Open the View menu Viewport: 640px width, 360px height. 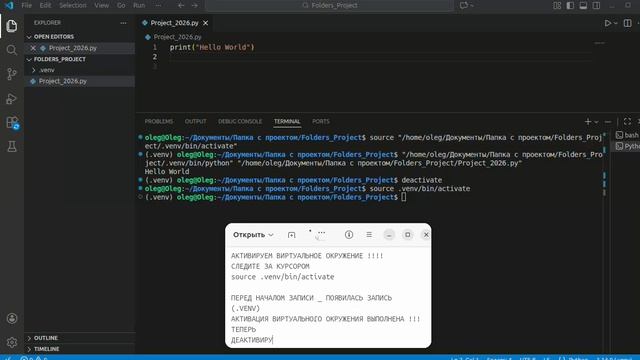102,5
